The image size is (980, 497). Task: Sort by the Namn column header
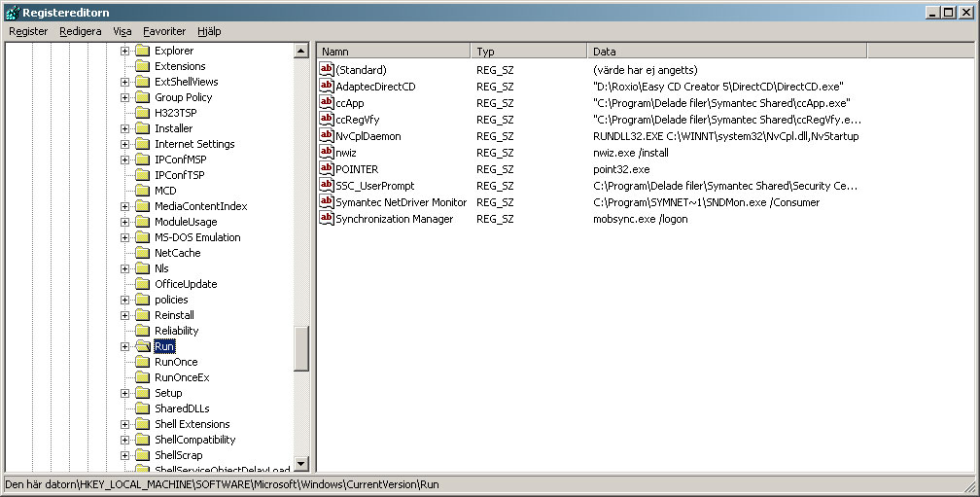(394, 52)
